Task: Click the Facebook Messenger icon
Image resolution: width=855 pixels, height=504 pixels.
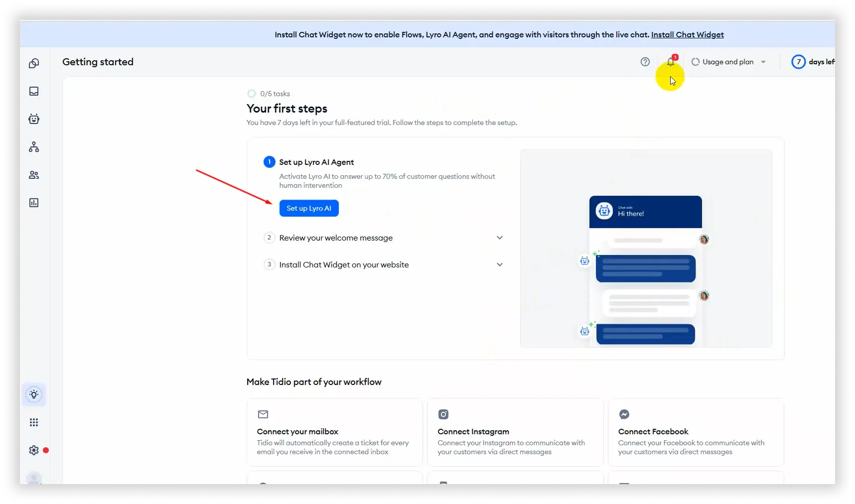Action: (x=624, y=414)
